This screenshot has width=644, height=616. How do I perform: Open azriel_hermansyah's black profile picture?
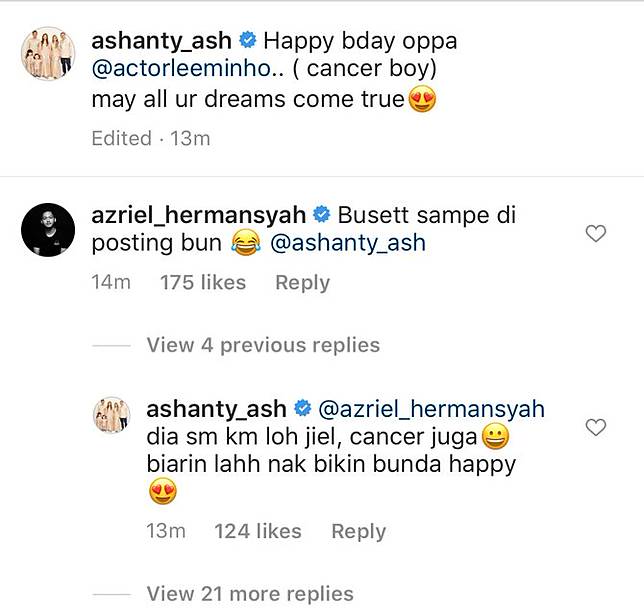48,230
